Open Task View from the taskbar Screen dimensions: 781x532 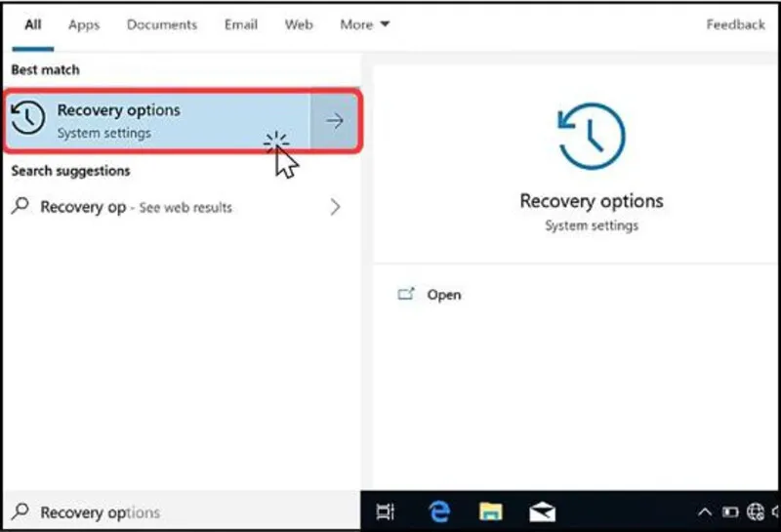coord(385,512)
